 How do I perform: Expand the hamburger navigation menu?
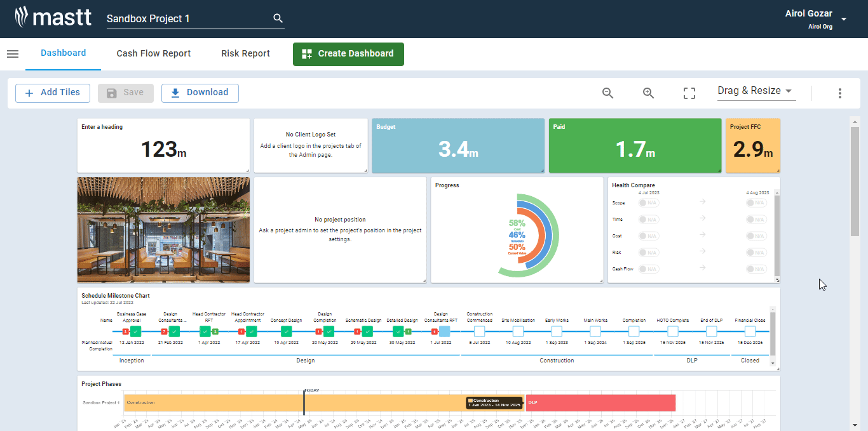click(x=13, y=54)
